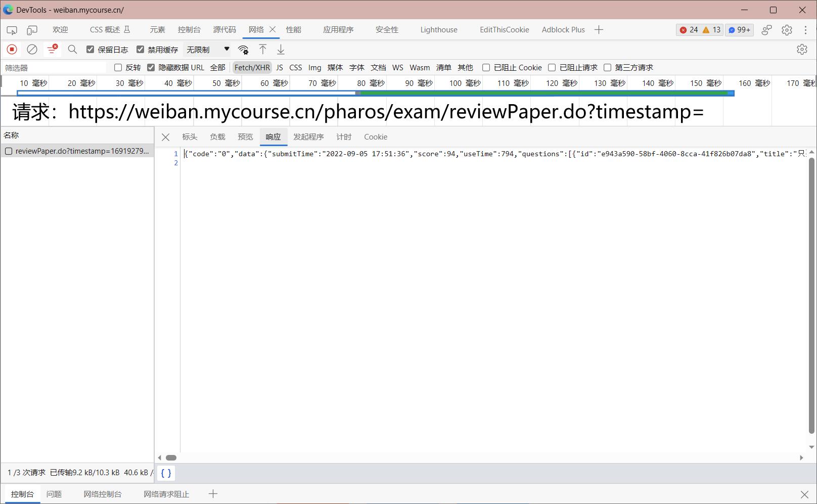Screen dimensions: 817x504
Task: Click the 13 warnings badge
Action: 711,30
